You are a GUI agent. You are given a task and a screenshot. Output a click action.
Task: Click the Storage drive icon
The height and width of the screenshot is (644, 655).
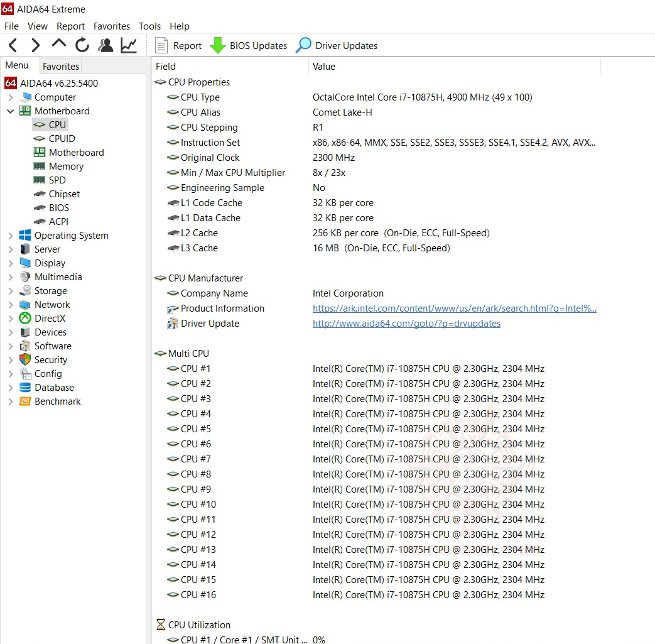pos(25,290)
